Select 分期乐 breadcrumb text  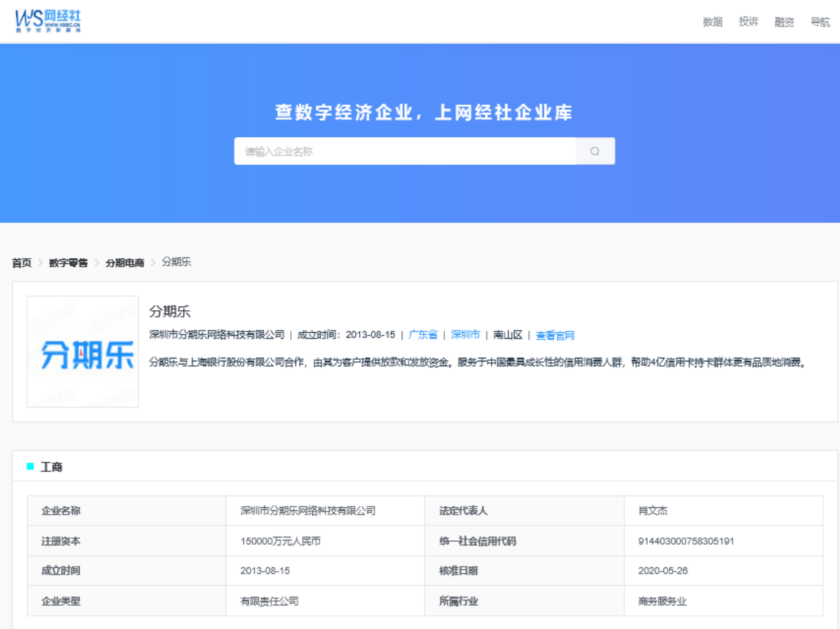(176, 262)
